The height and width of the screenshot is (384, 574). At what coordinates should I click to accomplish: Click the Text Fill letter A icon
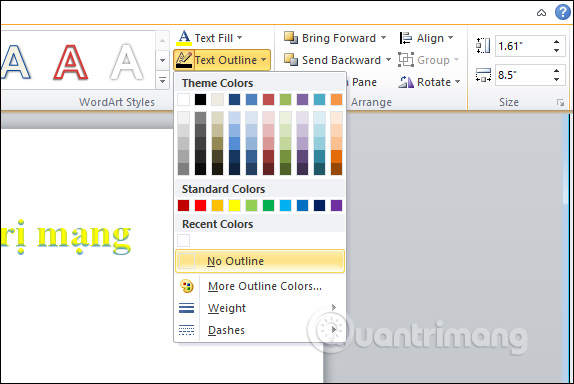(184, 38)
